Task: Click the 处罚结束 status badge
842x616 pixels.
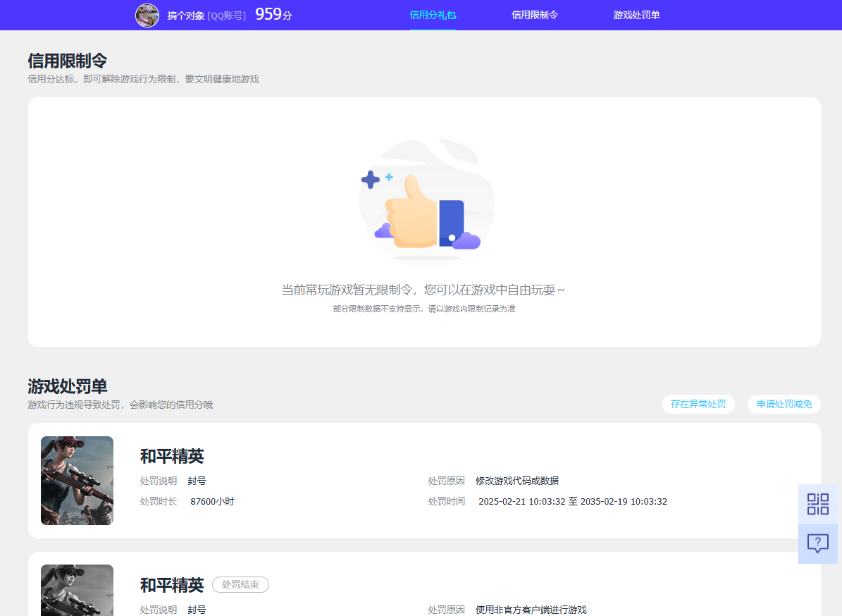Action: 240,584
